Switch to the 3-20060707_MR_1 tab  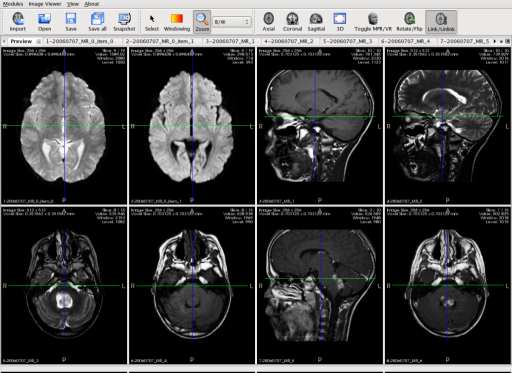point(230,41)
